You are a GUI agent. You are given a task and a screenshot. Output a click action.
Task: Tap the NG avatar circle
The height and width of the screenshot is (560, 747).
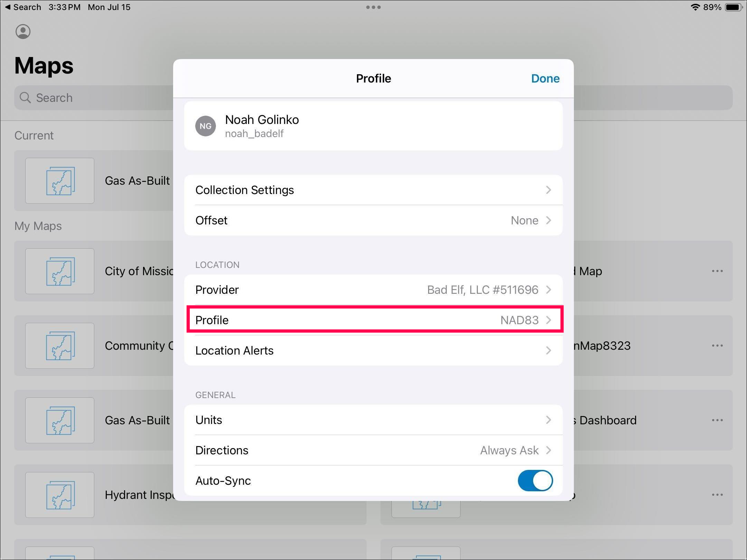click(x=206, y=126)
